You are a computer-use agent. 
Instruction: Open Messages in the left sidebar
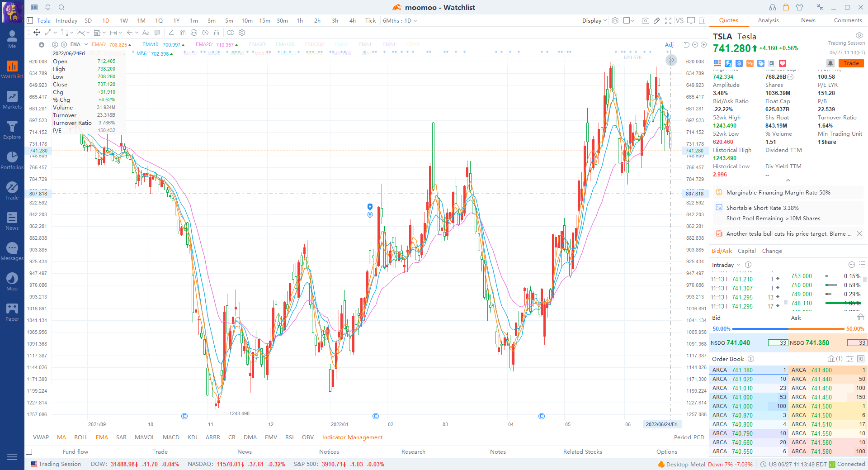coord(12,252)
